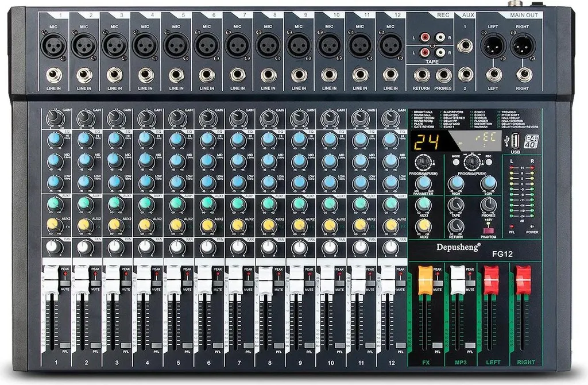Grab the white MP3 fader
Image resolution: width=588 pixels, height=385 pixels.
(x=458, y=280)
